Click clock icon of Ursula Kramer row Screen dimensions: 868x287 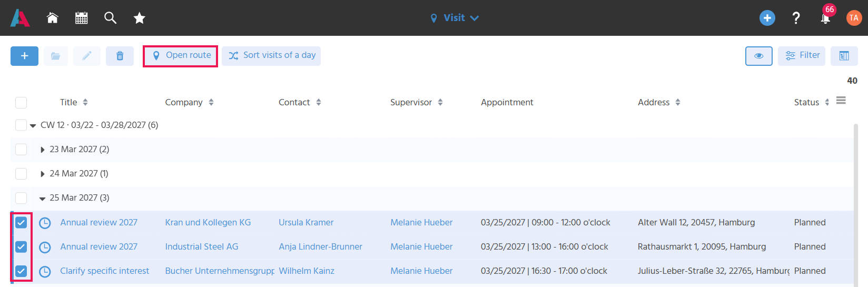(x=45, y=223)
